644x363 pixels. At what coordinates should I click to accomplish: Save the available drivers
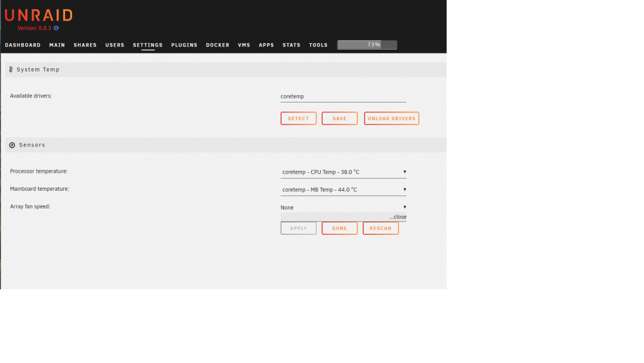(x=339, y=119)
